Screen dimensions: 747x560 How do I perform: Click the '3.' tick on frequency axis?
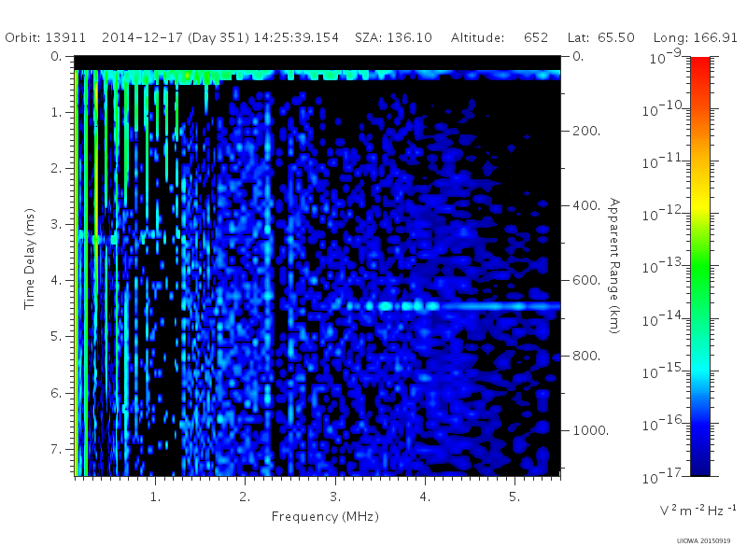pyautogui.click(x=335, y=497)
